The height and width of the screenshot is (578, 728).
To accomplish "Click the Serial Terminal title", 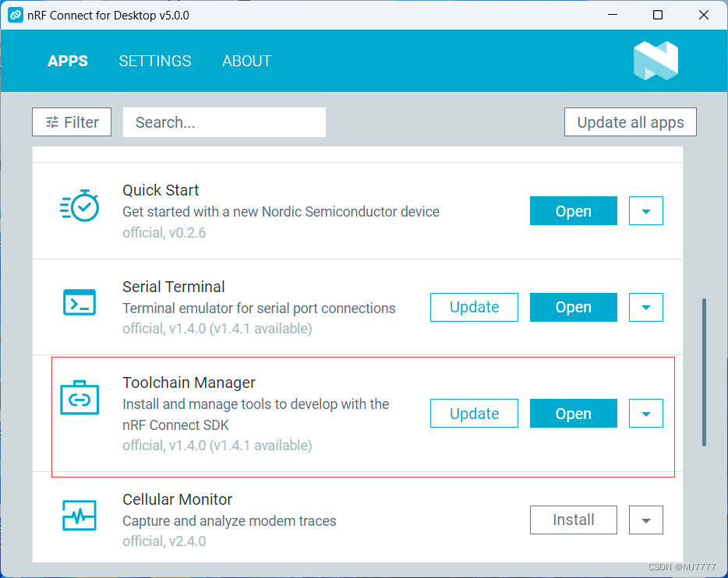I will coord(174,287).
